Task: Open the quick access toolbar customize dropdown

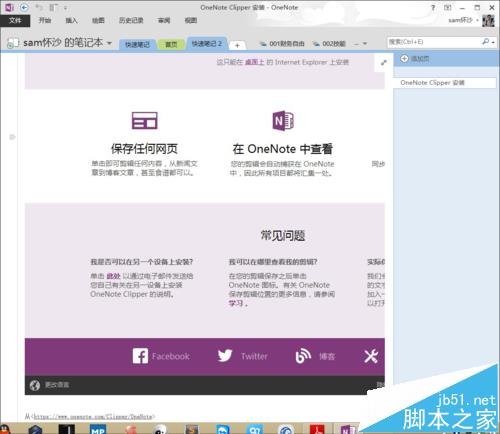Action: (65, 8)
